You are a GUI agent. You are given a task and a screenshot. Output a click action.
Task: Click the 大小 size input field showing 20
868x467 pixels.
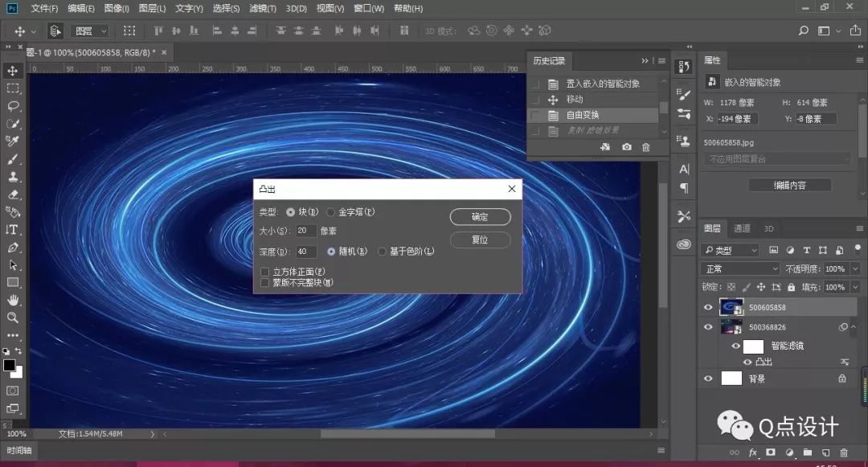click(x=304, y=231)
